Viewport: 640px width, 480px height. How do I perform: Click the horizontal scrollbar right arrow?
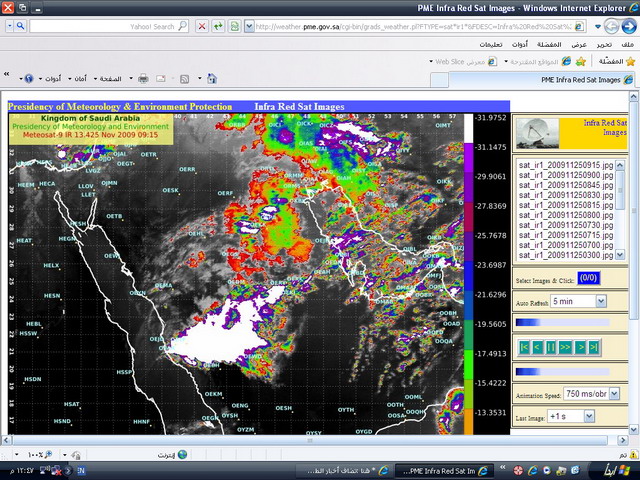point(622,440)
